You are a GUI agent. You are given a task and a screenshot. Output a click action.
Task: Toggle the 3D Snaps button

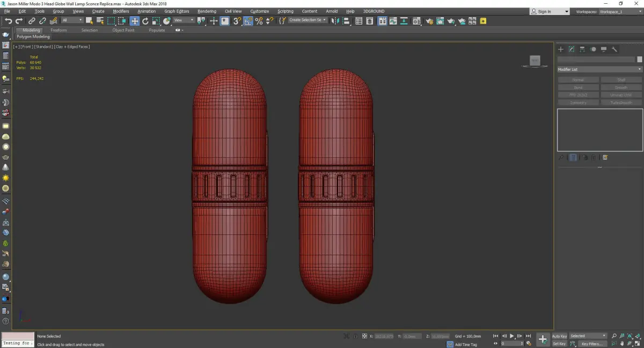click(x=236, y=21)
